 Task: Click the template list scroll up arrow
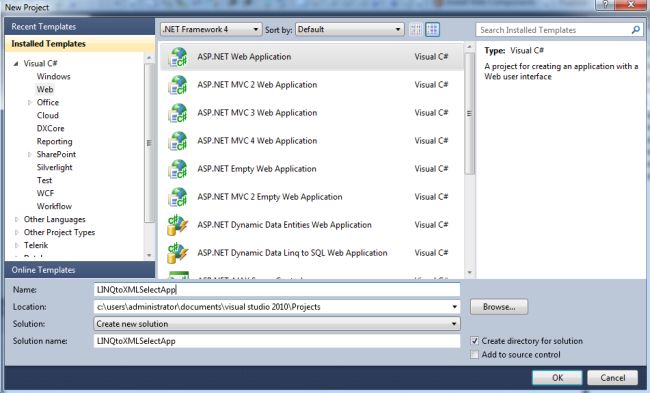click(469, 47)
